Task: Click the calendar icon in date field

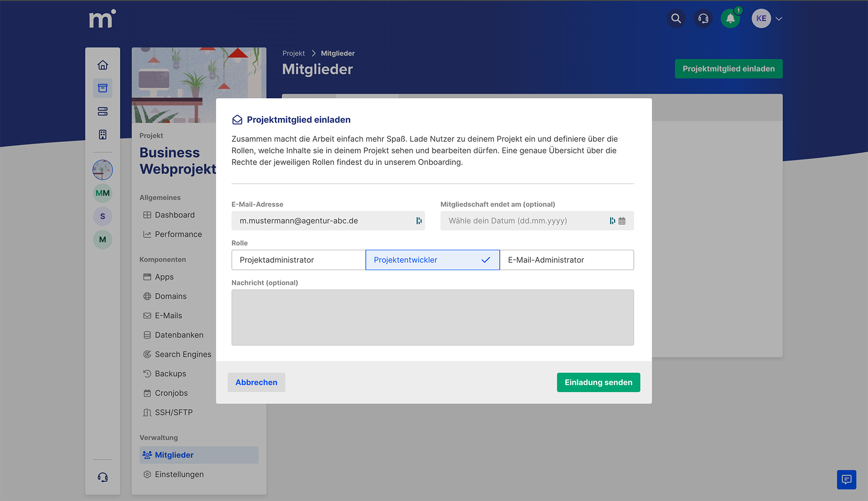Action: point(622,221)
